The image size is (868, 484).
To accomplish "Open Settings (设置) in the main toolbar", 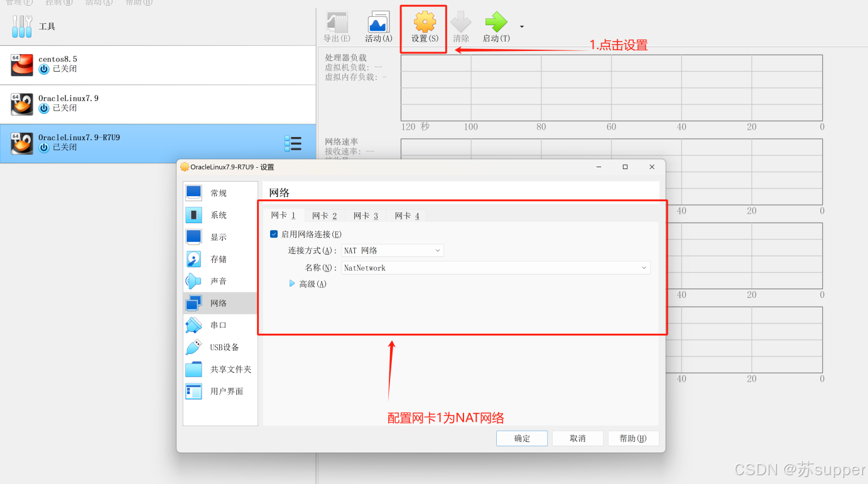I will coord(425,28).
